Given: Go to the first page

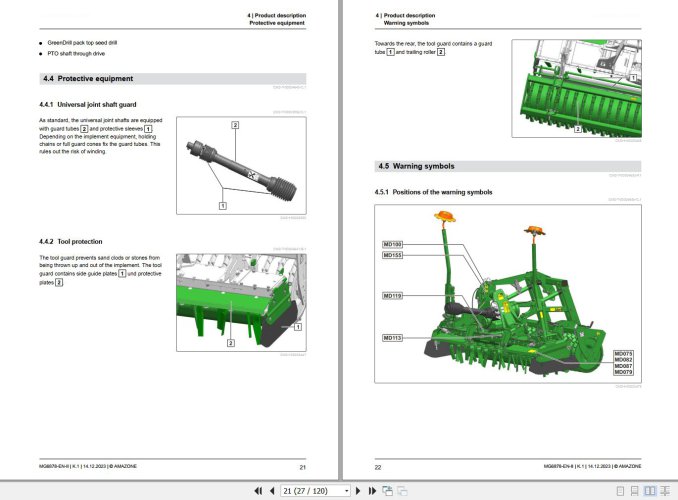Looking at the screenshot, I should click(258, 491).
